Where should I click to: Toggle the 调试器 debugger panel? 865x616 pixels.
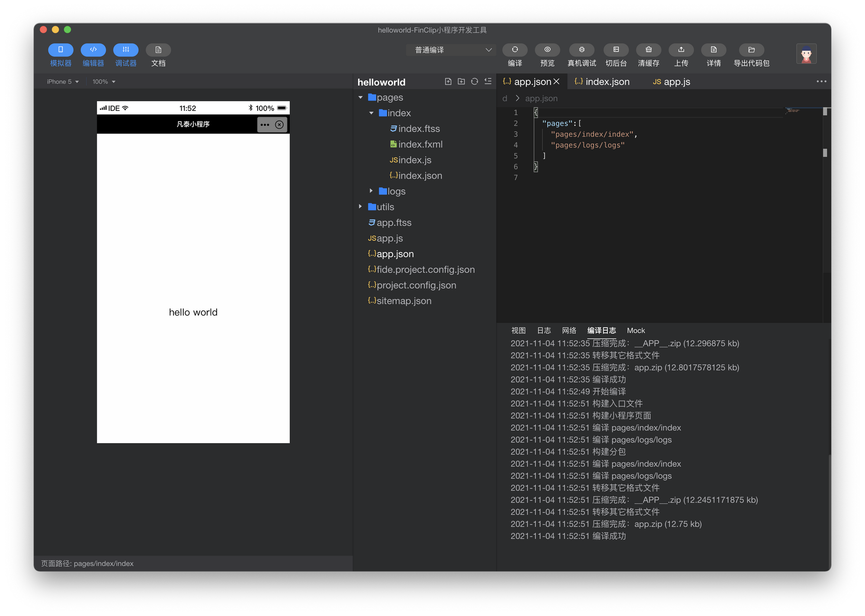pos(125,55)
